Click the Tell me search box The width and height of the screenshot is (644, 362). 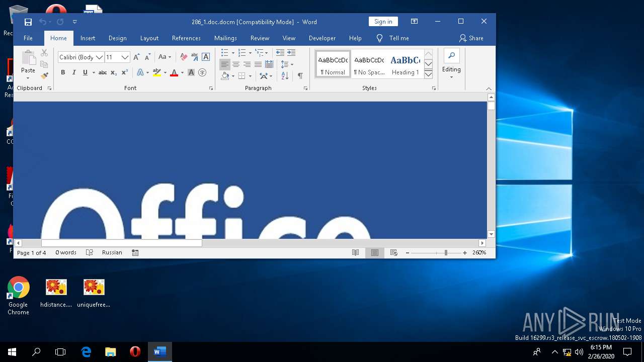393,38
